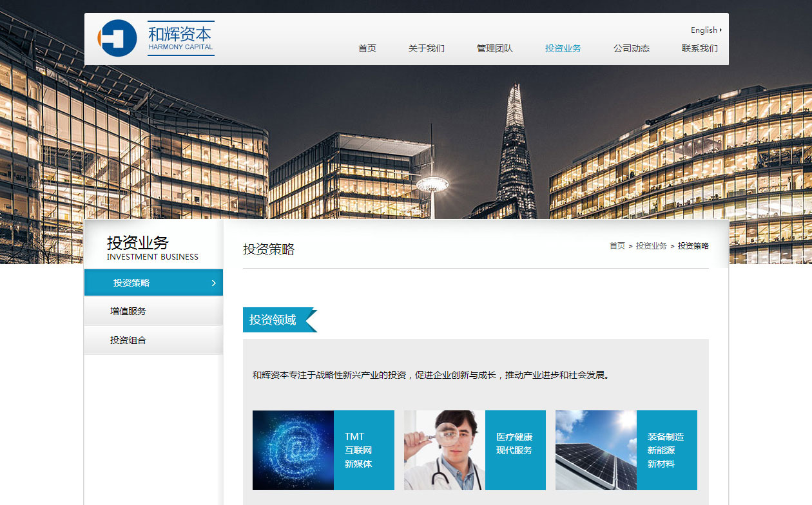812x505 pixels.
Task: Click 投资业务 in breadcrumb trail
Action: (652, 246)
